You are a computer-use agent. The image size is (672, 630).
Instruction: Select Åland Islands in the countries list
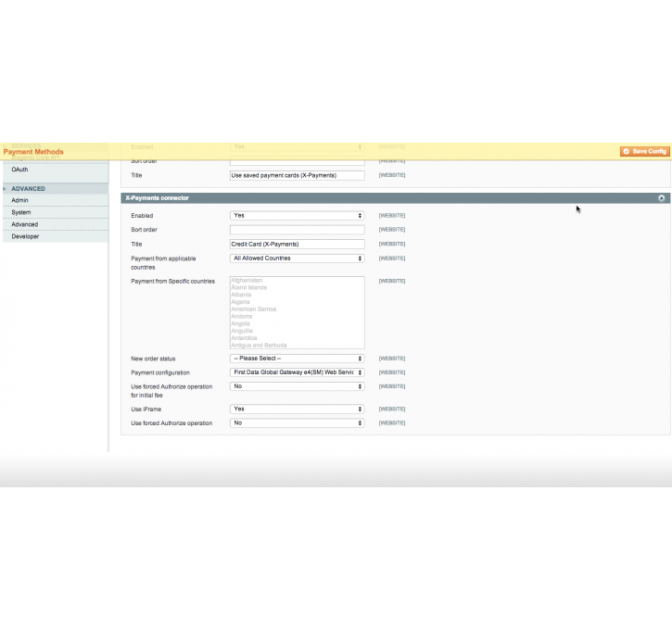pos(249,288)
